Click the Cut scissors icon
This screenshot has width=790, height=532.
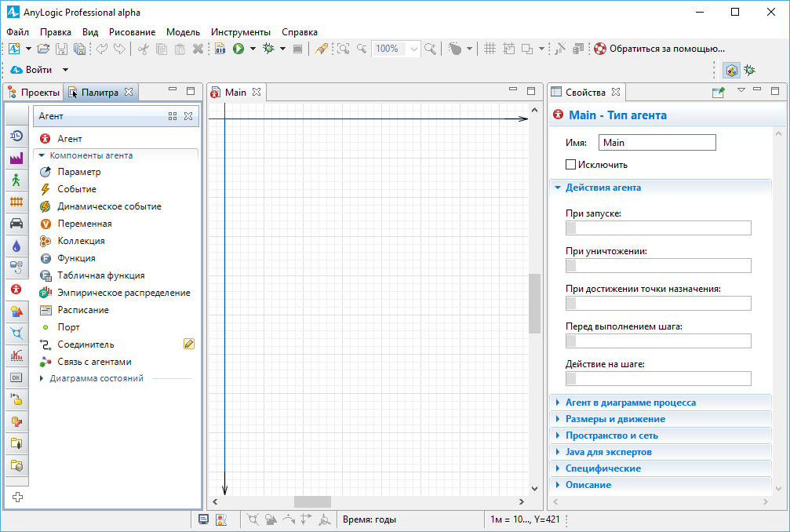pos(144,49)
